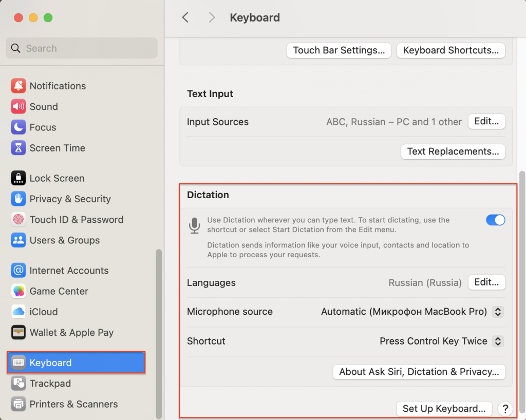The width and height of the screenshot is (526, 420).
Task: Click the Keyboard Shortcuts button
Action: (450, 50)
